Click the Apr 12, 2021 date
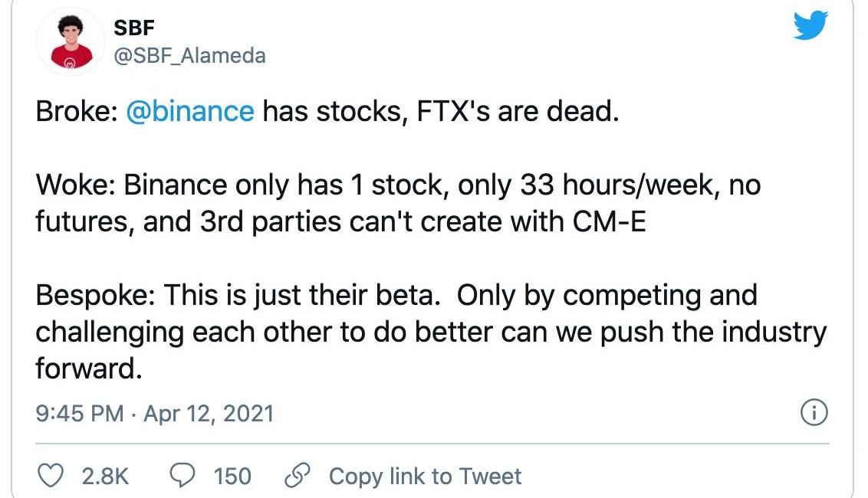The height and width of the screenshot is (498, 868). pyautogui.click(x=209, y=414)
